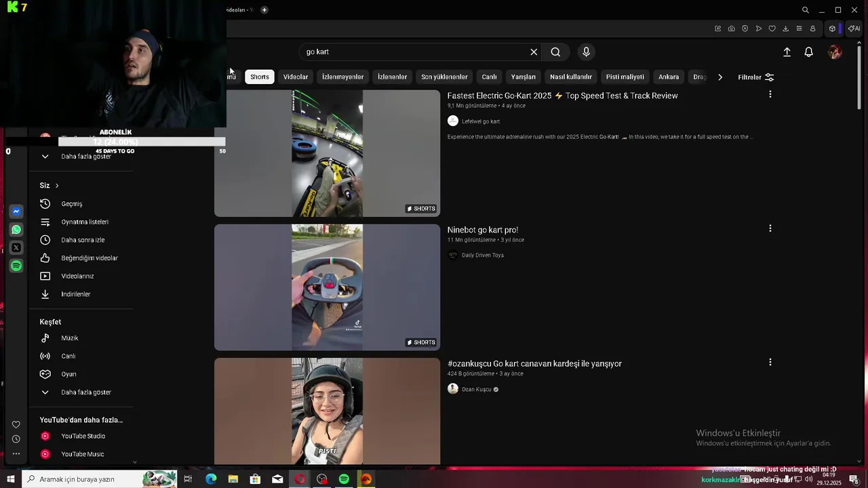
Task: Open the Ozan Kuşcu go kart thumbnail
Action: tap(328, 411)
